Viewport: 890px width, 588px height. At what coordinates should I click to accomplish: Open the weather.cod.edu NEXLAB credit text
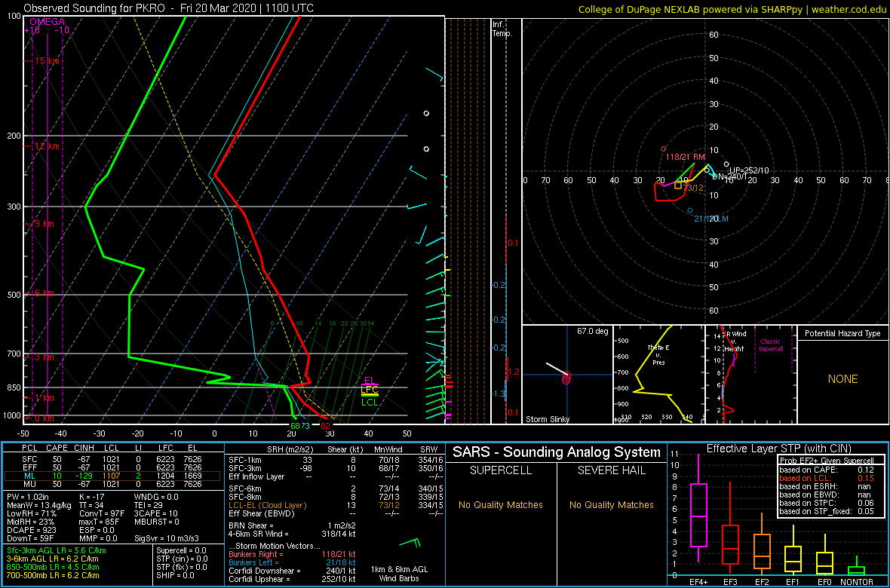pyautogui.click(x=733, y=9)
